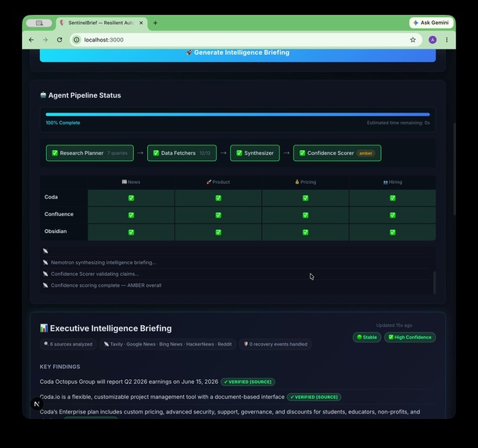
Task: Click the Estimated time remaining text
Action: (x=398, y=123)
